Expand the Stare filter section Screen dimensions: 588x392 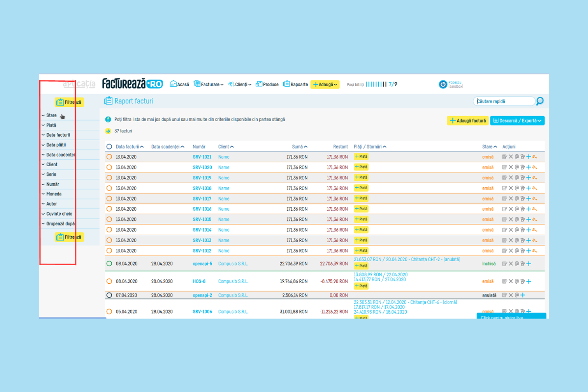[x=51, y=116]
